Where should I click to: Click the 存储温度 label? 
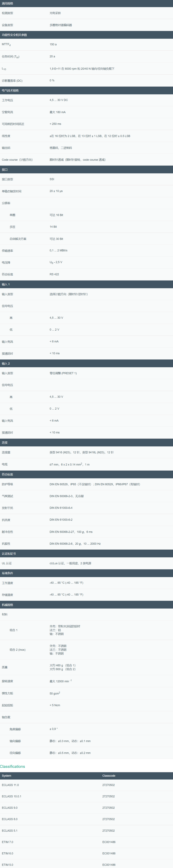tap(7, 595)
